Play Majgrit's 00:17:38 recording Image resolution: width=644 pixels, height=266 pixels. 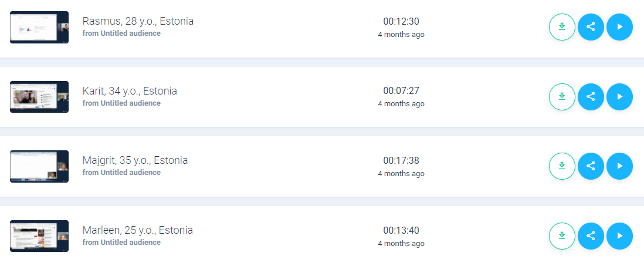(x=619, y=166)
